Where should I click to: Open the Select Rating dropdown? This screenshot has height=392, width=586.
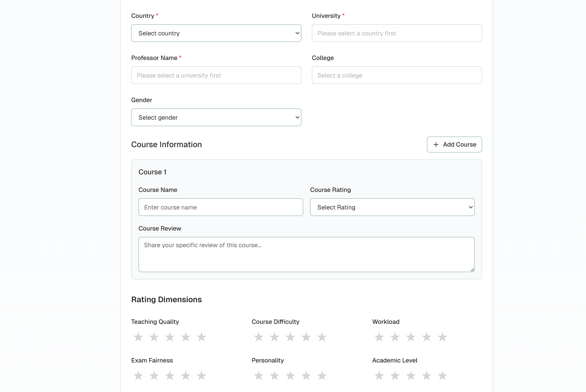392,207
